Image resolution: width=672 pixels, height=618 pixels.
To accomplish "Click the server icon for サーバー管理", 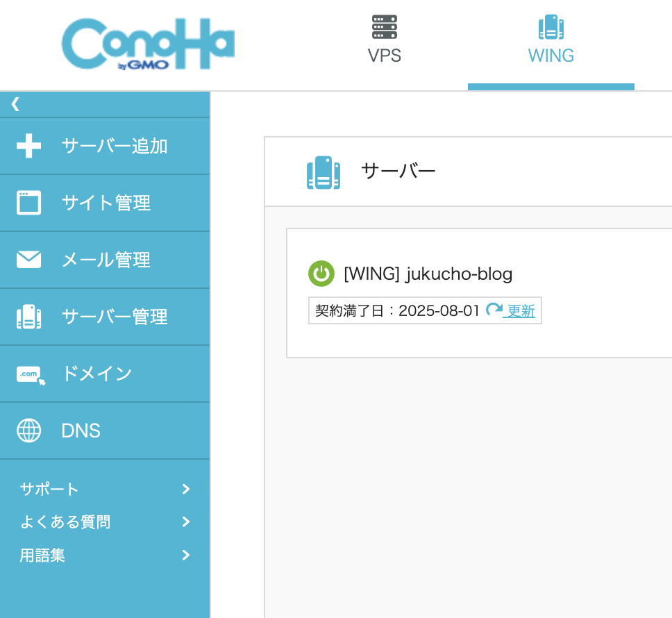I will tap(28, 317).
